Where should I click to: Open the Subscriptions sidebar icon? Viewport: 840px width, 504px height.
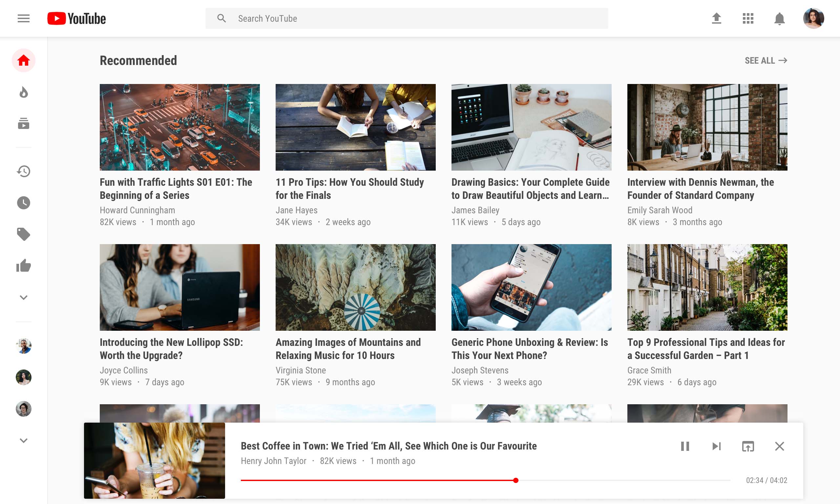[x=23, y=124]
